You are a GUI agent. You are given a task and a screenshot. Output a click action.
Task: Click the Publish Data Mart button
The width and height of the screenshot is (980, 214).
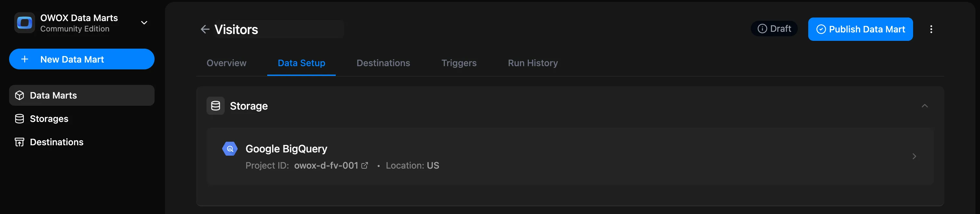[860, 29]
